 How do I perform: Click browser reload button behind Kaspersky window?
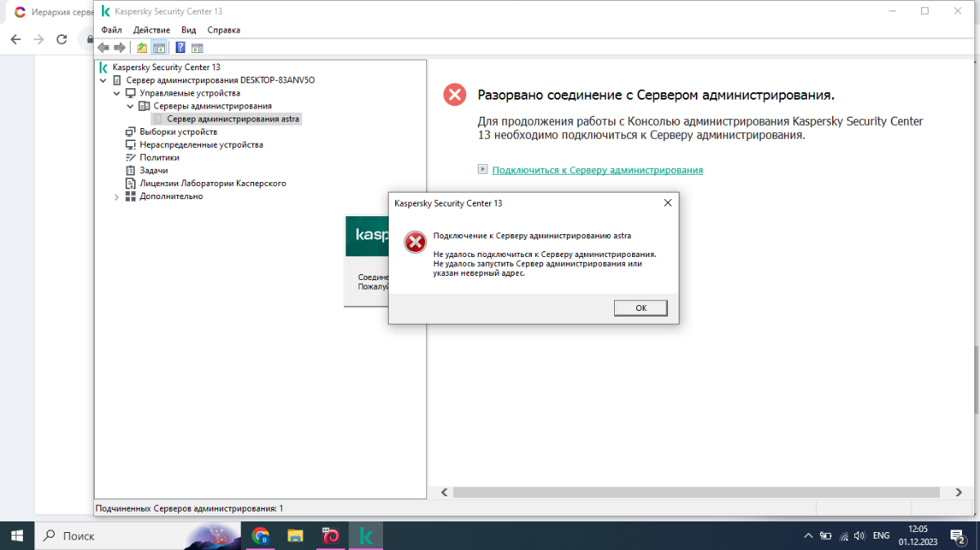pos(61,39)
